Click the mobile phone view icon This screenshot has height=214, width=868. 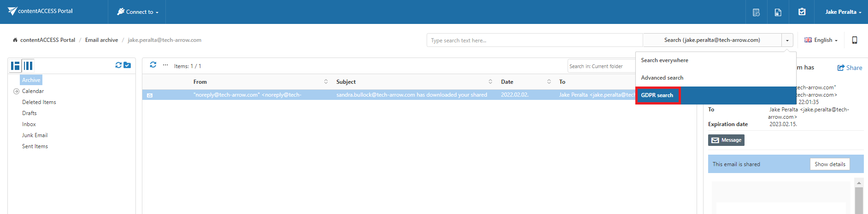855,40
